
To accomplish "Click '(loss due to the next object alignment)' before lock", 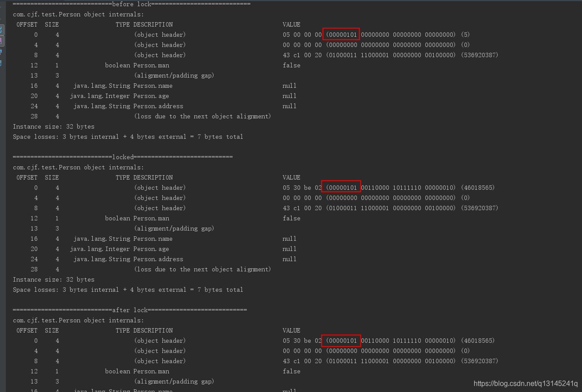I will point(202,116).
